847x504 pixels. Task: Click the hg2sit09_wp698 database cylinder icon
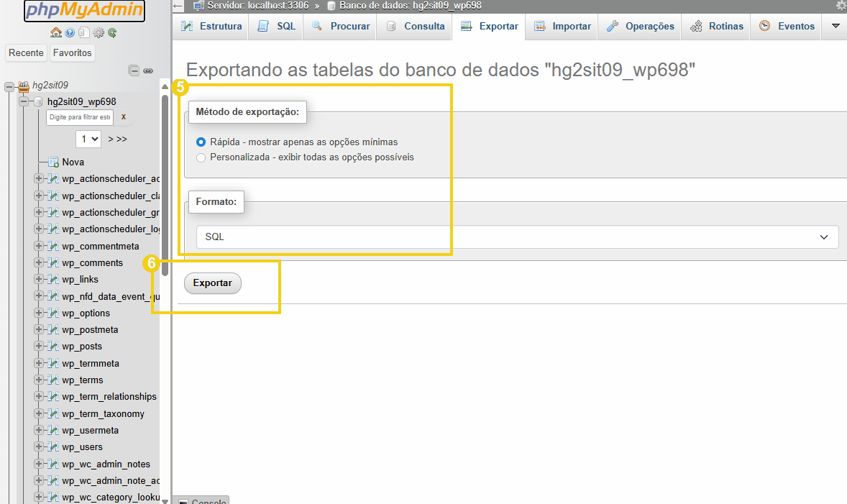(38, 101)
